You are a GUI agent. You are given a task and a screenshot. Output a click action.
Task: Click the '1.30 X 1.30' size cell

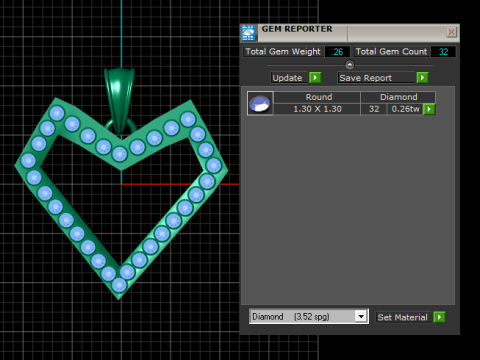[x=317, y=109]
